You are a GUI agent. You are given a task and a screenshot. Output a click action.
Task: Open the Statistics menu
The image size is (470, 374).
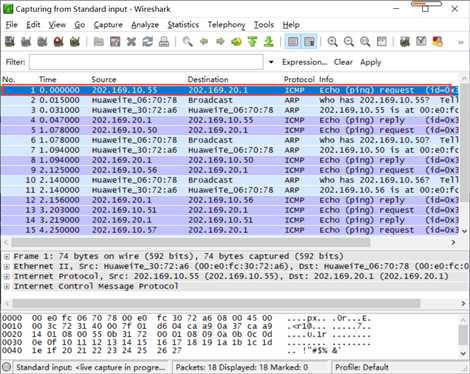(x=183, y=25)
